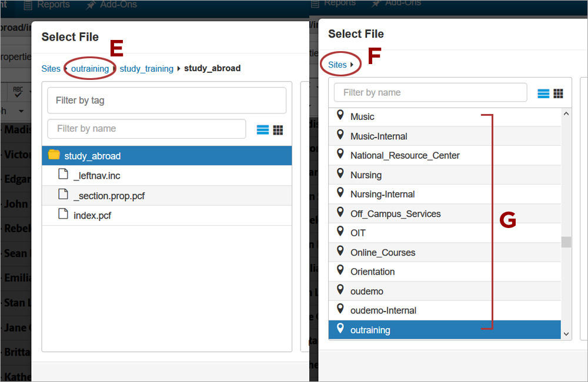588x382 pixels.
Task: Click the arrow after Sites breadcrumb
Action: (x=352, y=65)
